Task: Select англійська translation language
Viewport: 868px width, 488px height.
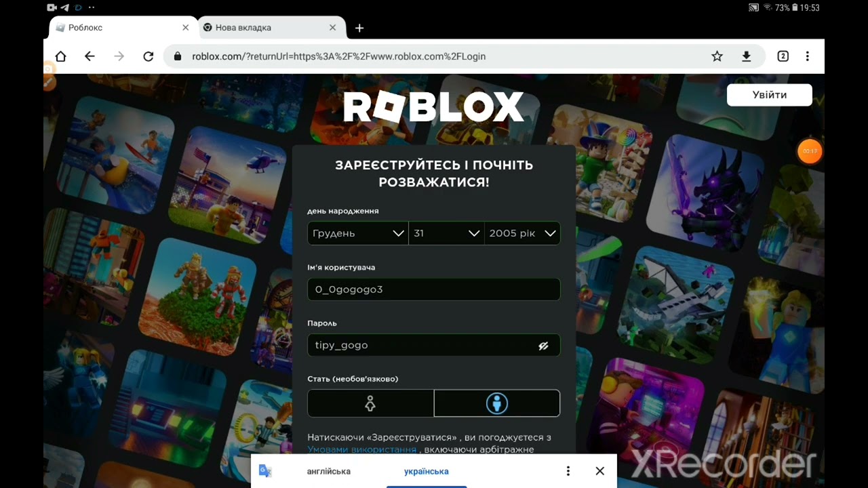Action: [x=329, y=471]
